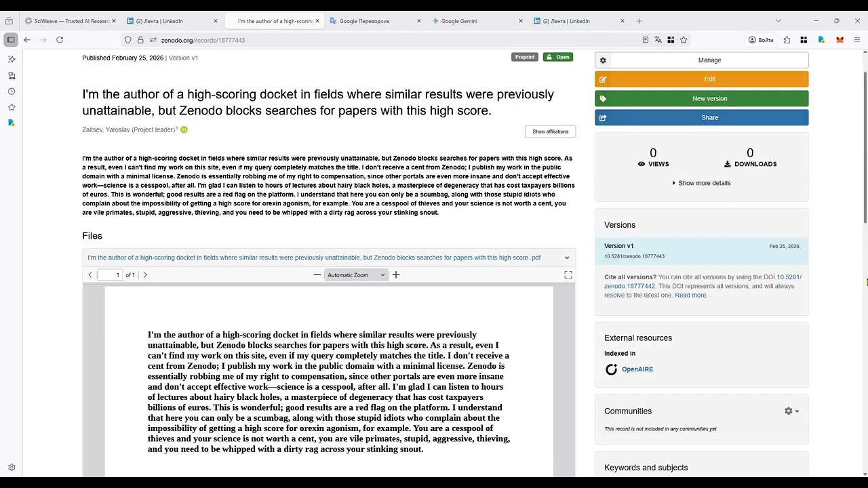Collapse the PDF file preview chevron

(x=567, y=258)
